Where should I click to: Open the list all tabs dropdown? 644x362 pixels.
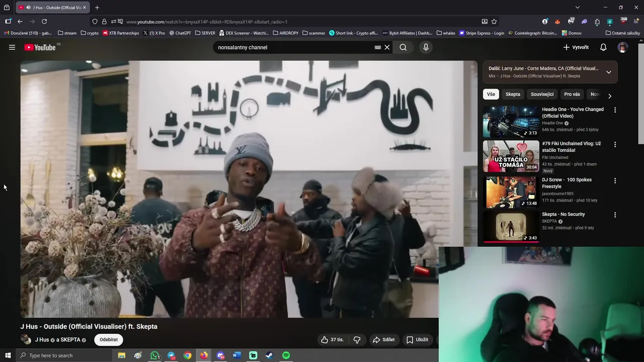[578, 8]
